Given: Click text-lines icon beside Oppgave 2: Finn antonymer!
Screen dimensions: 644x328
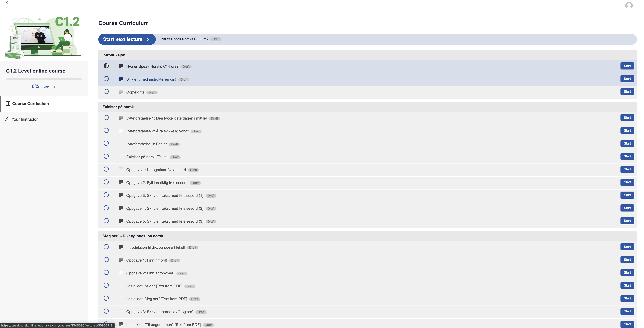Looking at the screenshot, I should click(x=121, y=273).
